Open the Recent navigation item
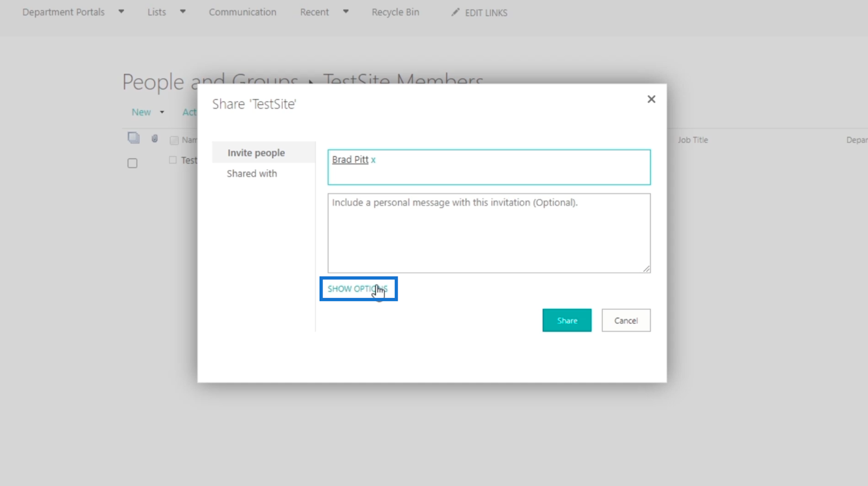Viewport: 868px width, 486px height. [x=315, y=12]
